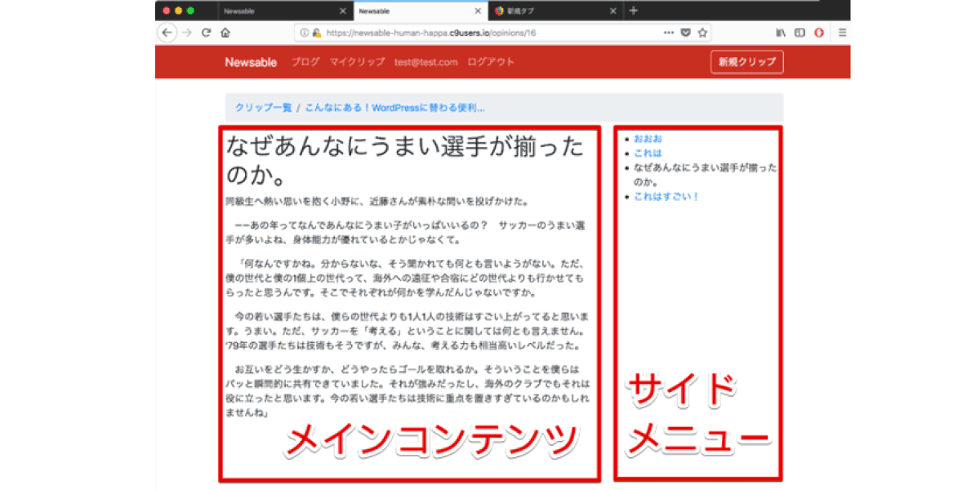Screen dimensions: 980x490
Task: Log out using the ログアウト link
Action: click(491, 62)
